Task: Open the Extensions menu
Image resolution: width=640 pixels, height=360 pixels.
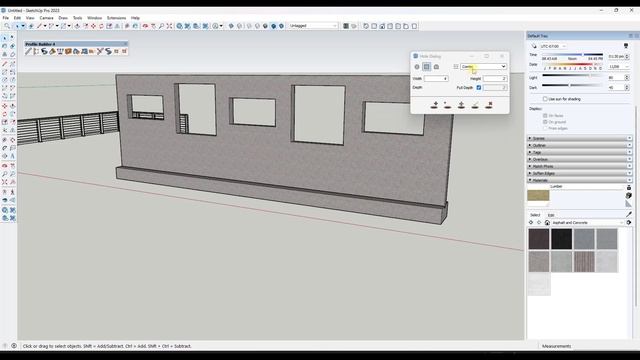Action: pos(116,18)
